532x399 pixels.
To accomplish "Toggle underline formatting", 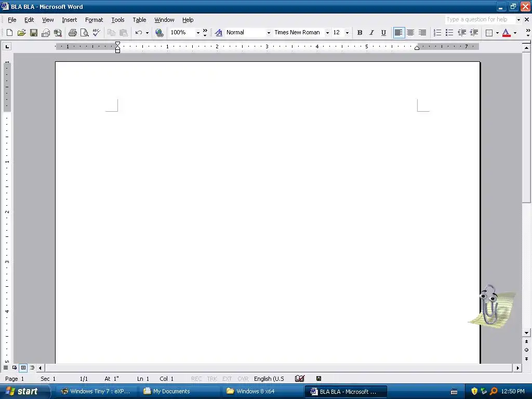I will (x=383, y=33).
